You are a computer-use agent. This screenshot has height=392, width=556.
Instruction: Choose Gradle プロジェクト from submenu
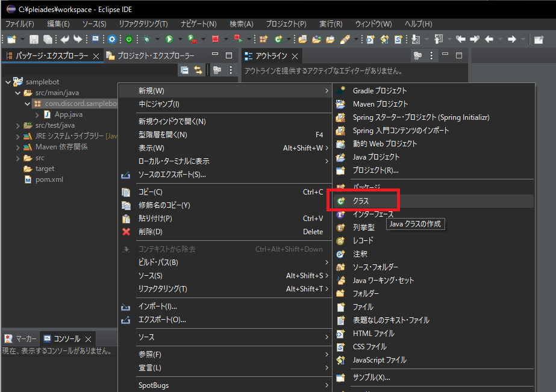[433, 91]
